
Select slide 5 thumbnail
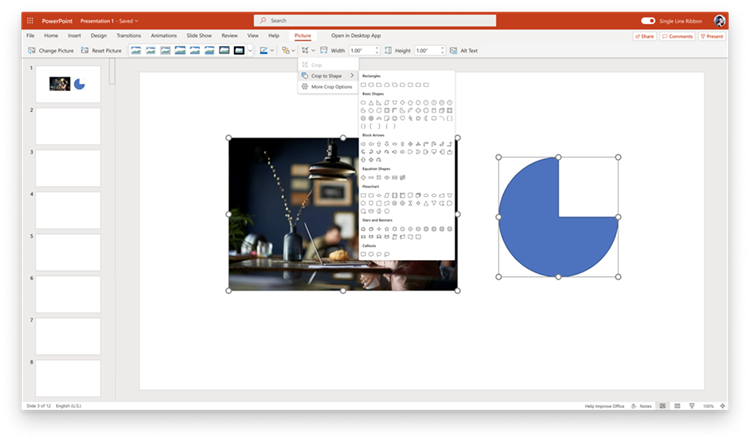click(68, 252)
